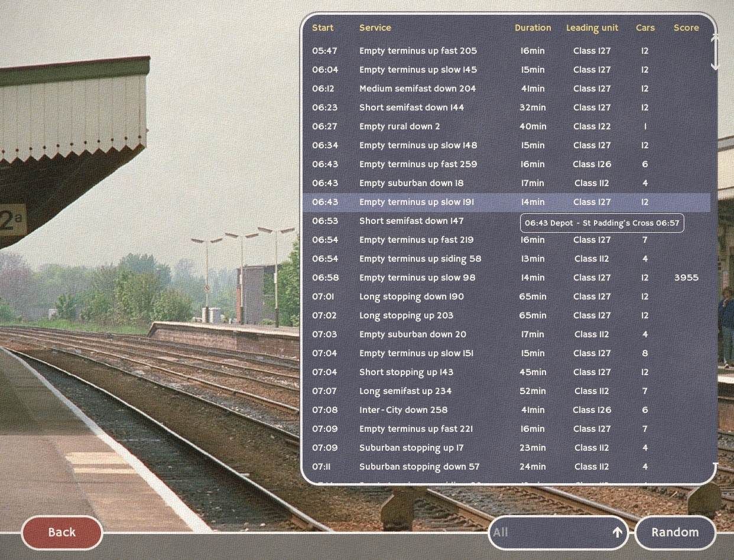Select Empty terminus up slow 145
The image size is (734, 560).
(506, 70)
